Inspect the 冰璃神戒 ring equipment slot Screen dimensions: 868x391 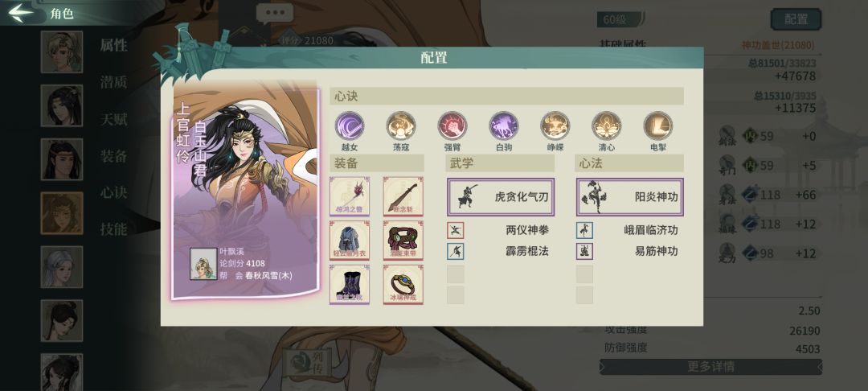[x=403, y=284]
